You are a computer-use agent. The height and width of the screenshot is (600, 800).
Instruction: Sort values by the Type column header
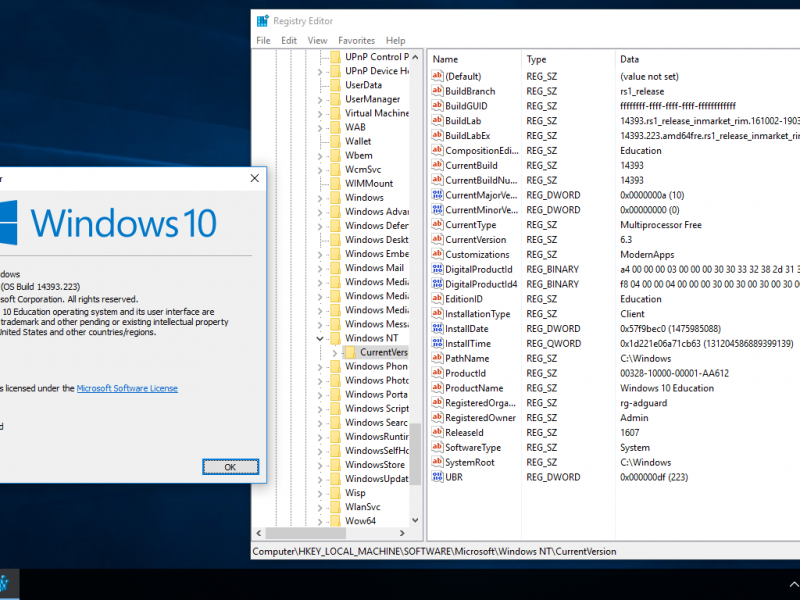point(568,59)
